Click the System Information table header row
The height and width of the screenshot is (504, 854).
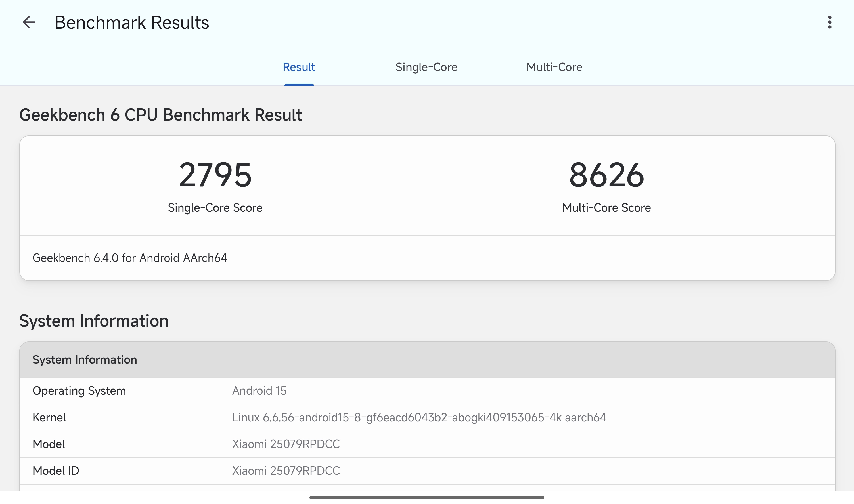[427, 360]
